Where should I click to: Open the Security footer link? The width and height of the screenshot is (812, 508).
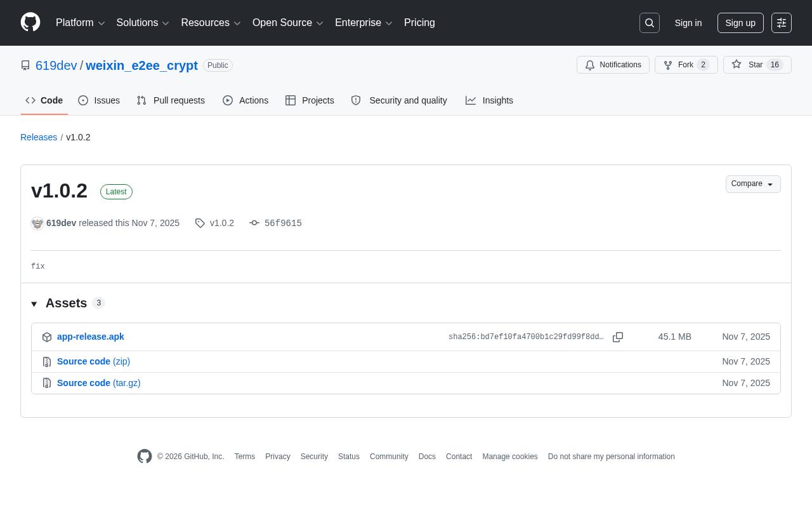click(x=314, y=457)
